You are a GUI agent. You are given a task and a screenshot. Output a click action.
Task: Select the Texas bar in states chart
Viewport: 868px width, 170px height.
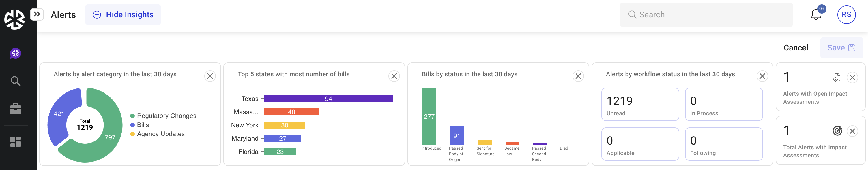328,99
